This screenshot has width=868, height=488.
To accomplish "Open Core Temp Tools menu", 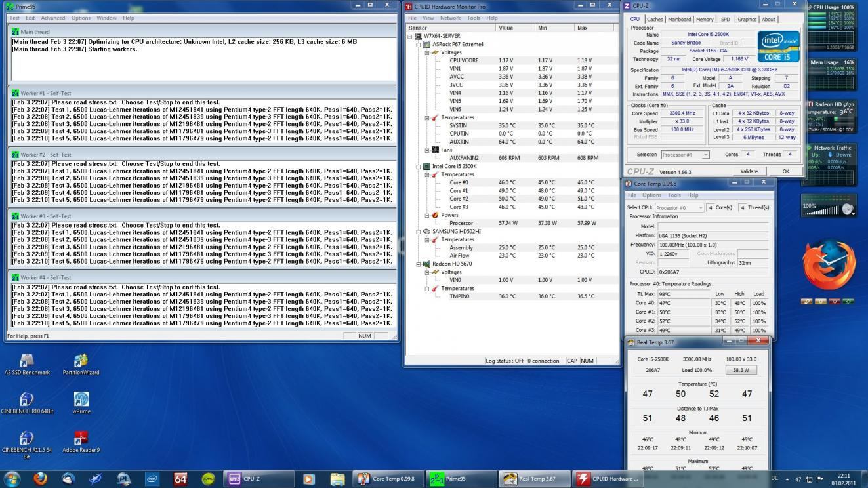I will tap(674, 195).
